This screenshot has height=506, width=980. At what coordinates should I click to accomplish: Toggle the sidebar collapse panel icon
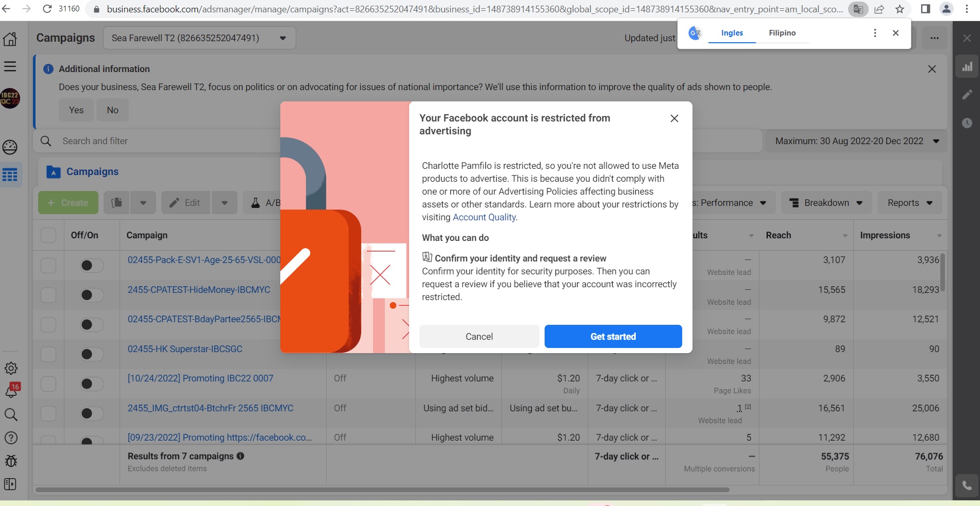pos(10,484)
